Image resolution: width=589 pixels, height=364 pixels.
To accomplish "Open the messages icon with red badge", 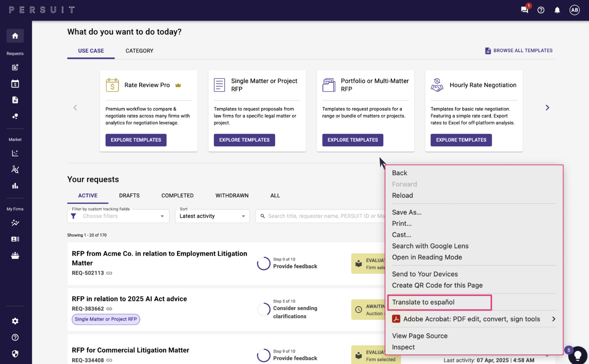I will point(524,10).
